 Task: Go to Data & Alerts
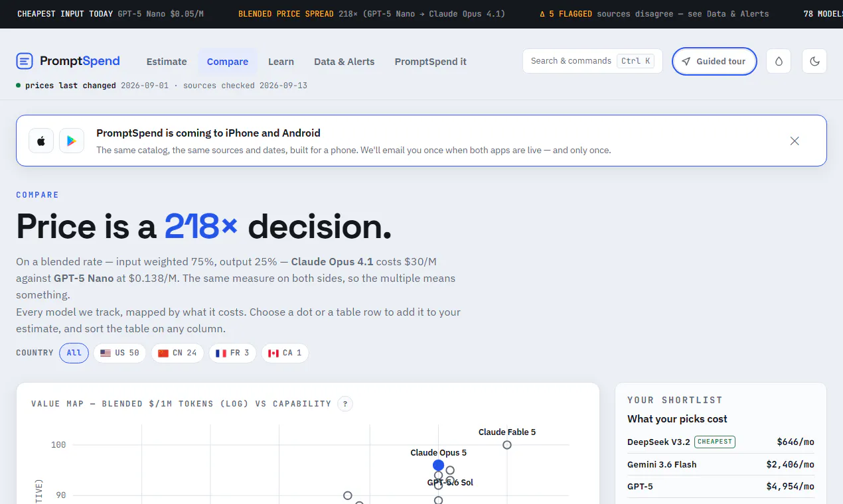click(x=345, y=62)
